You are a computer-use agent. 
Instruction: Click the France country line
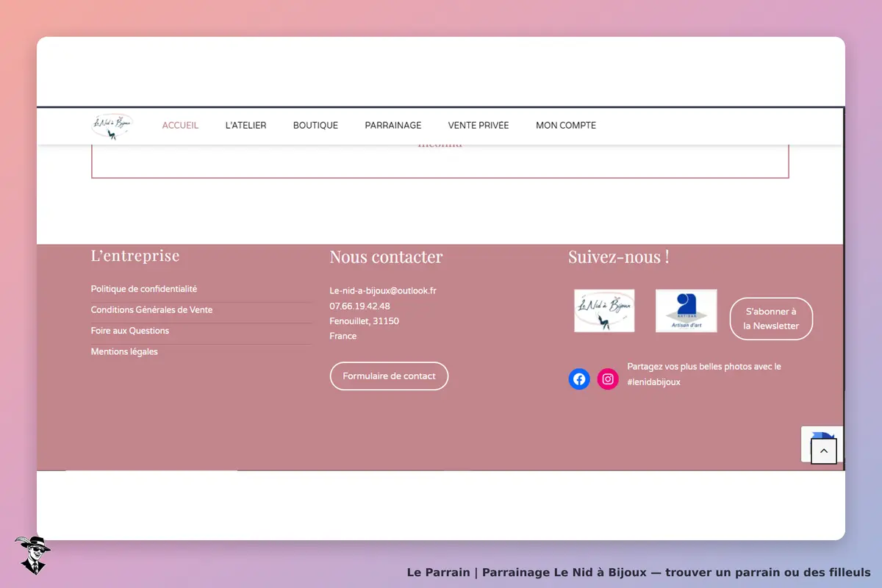tap(343, 336)
